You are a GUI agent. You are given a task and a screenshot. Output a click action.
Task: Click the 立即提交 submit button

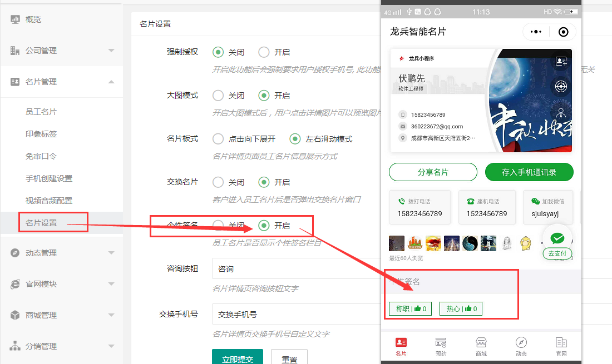click(x=237, y=358)
